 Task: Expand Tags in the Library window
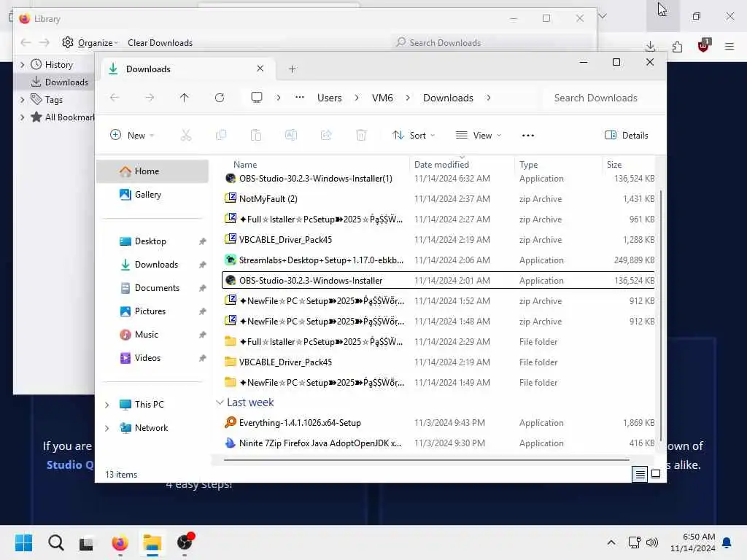coord(23,99)
